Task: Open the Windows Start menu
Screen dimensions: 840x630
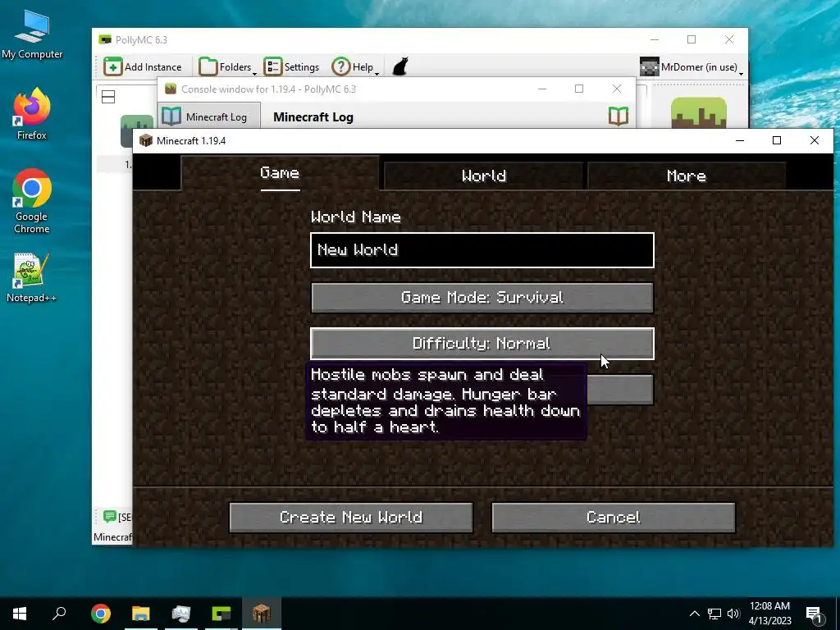Action: pos(20,614)
